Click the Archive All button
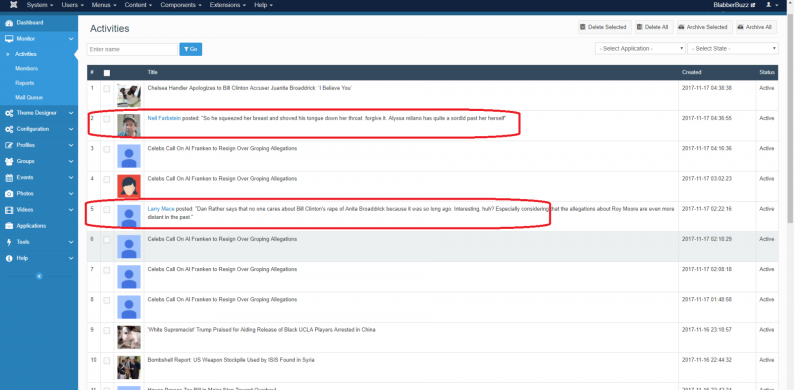This screenshot has height=390, width=800. (x=756, y=27)
